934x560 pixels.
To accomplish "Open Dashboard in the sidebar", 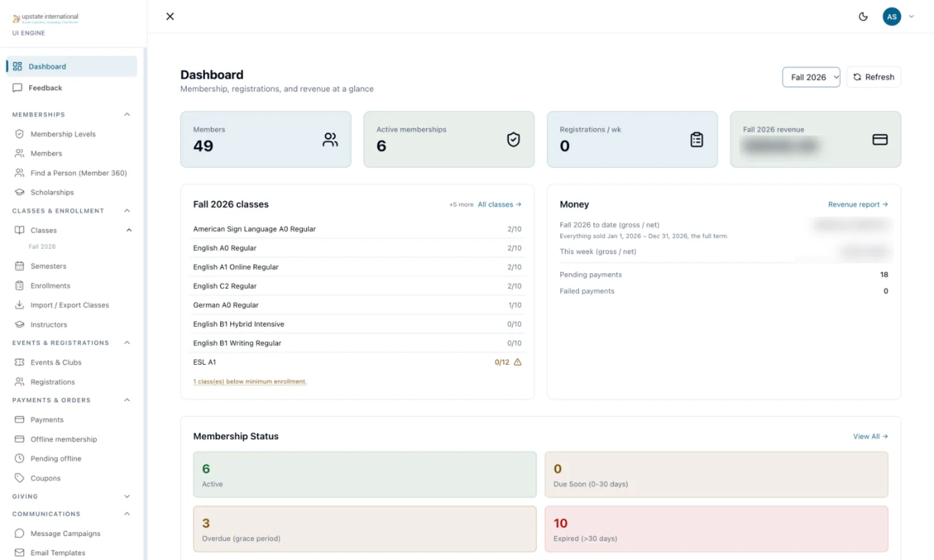I will click(72, 66).
